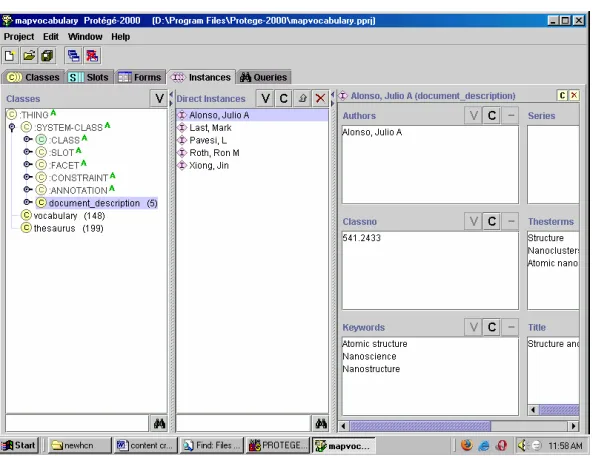Click Direct Instances Create (C) button
The height and width of the screenshot is (456, 592).
284,99
